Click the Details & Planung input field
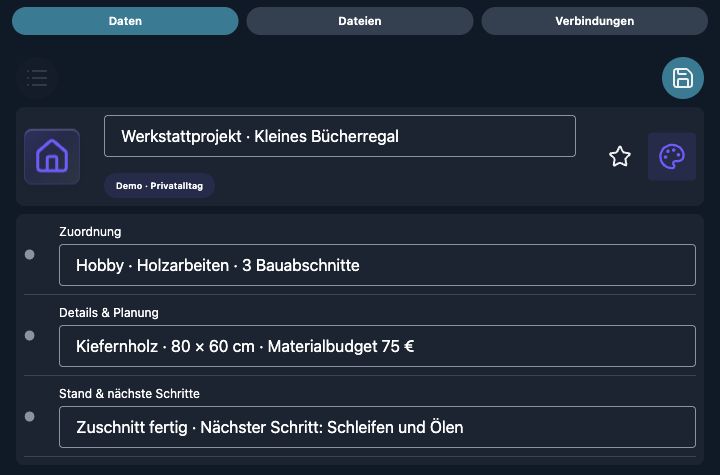720x475 pixels. click(x=377, y=346)
